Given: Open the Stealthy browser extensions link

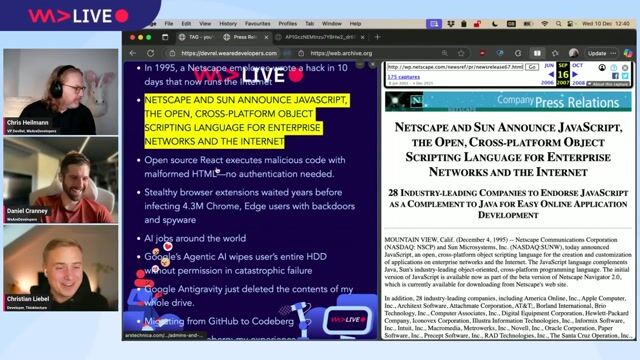Looking at the screenshot, I should pyautogui.click(x=249, y=206).
